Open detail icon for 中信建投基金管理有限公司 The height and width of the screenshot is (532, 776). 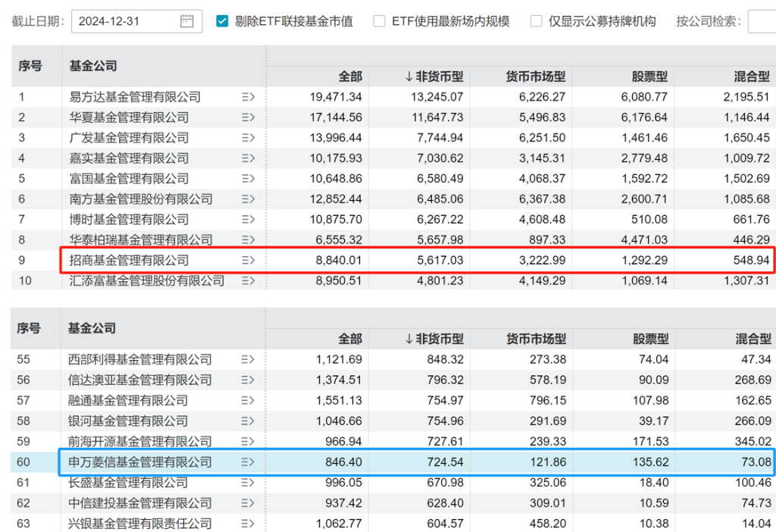[x=248, y=503]
